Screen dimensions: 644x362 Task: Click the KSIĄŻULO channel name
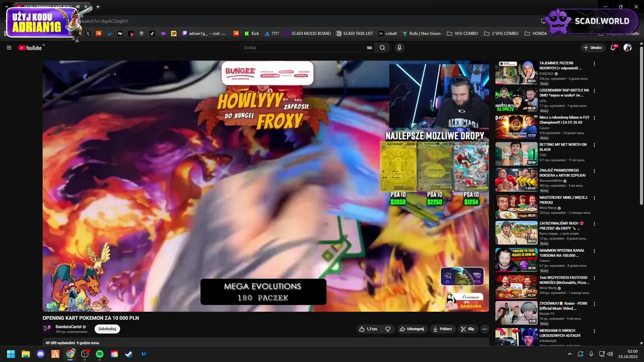[x=546, y=73]
